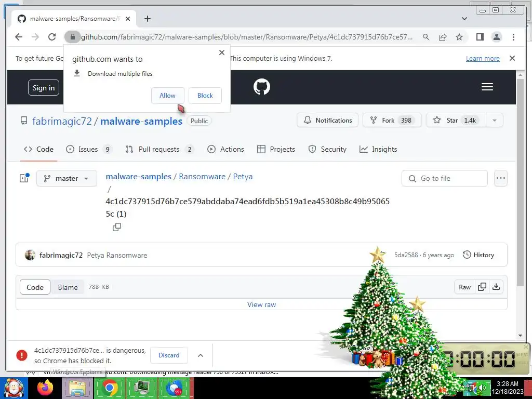The width and height of the screenshot is (532, 399).
Task: Open Chrome side panel icon
Action: coord(480,37)
